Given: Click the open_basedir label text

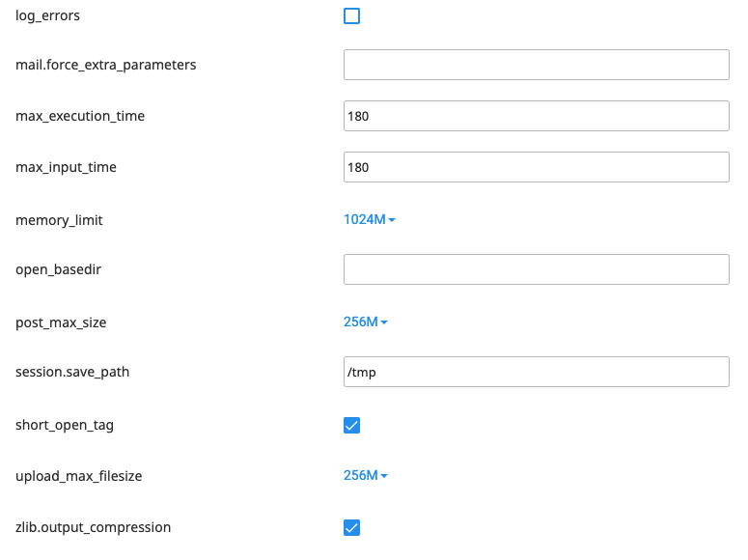Looking at the screenshot, I should pyautogui.click(x=58, y=269).
